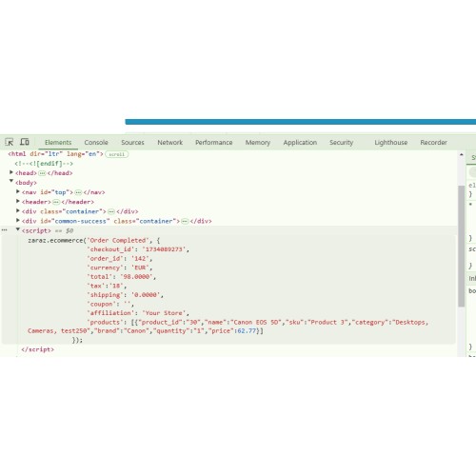The height and width of the screenshot is (476, 476).
Task: Click the zaraz.ecommerce Order Completed text
Action: coord(94,240)
